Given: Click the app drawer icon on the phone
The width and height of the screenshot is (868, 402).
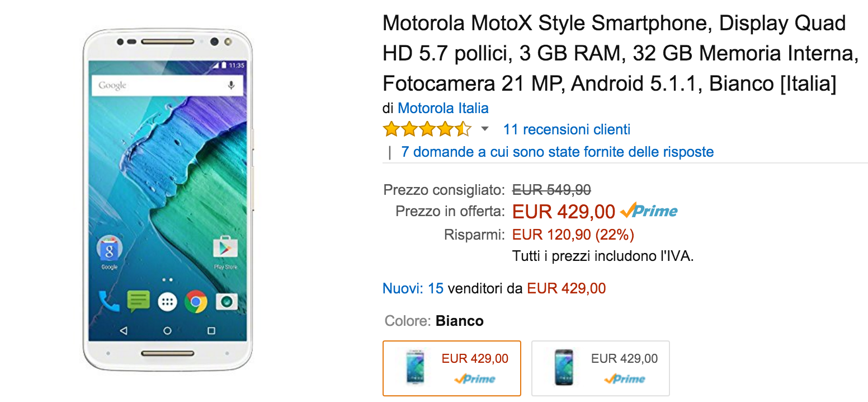Looking at the screenshot, I should pos(167,302).
